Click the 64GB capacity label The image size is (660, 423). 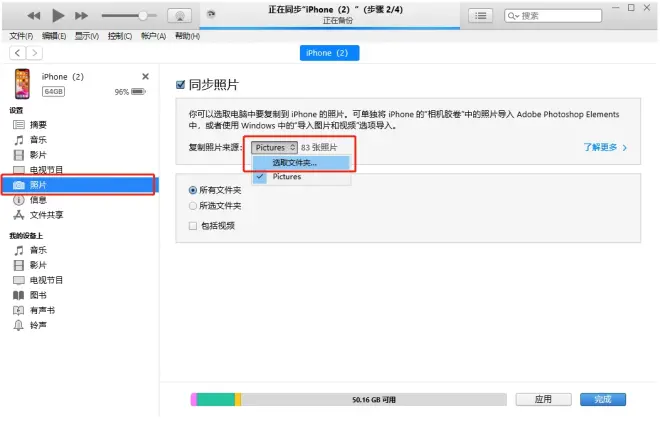pyautogui.click(x=53, y=91)
